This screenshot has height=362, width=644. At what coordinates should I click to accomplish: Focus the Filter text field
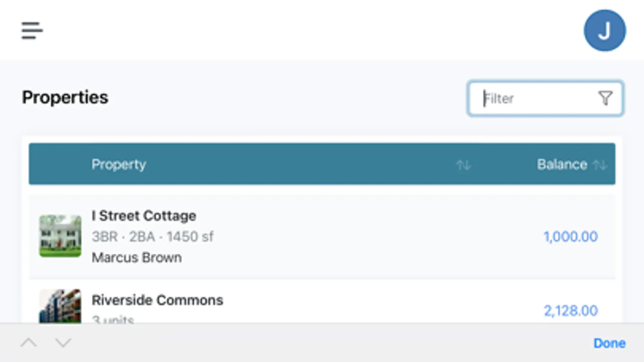pyautogui.click(x=536, y=99)
